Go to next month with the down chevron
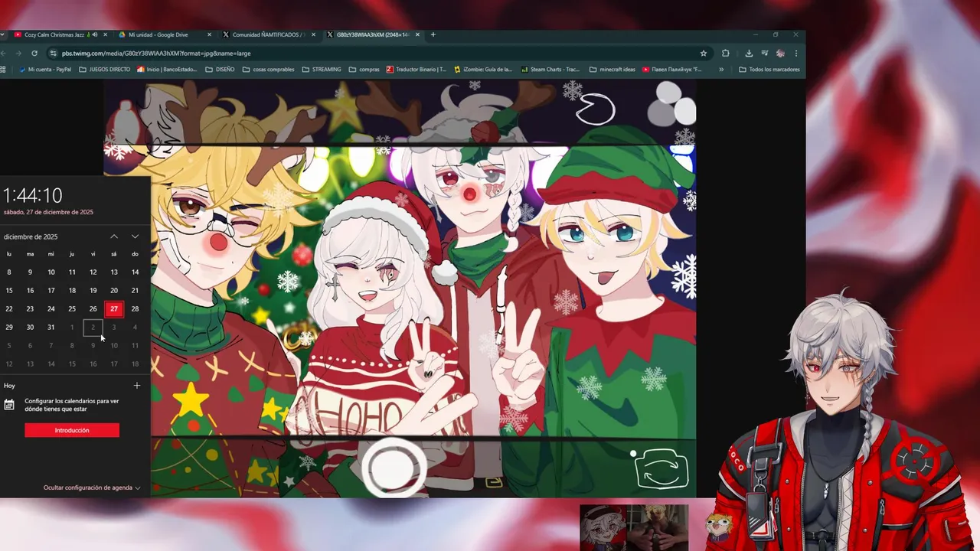 click(x=135, y=236)
